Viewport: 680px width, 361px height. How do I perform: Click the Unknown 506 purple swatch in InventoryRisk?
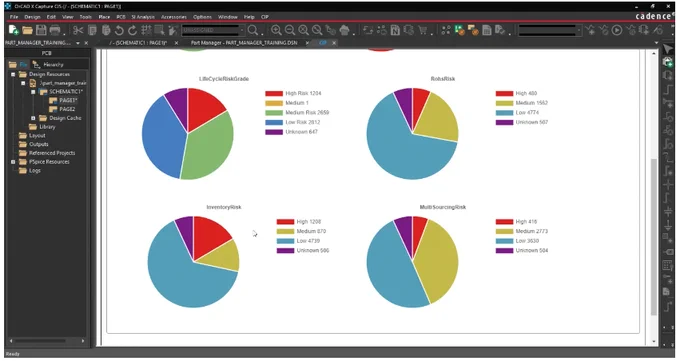tap(285, 250)
